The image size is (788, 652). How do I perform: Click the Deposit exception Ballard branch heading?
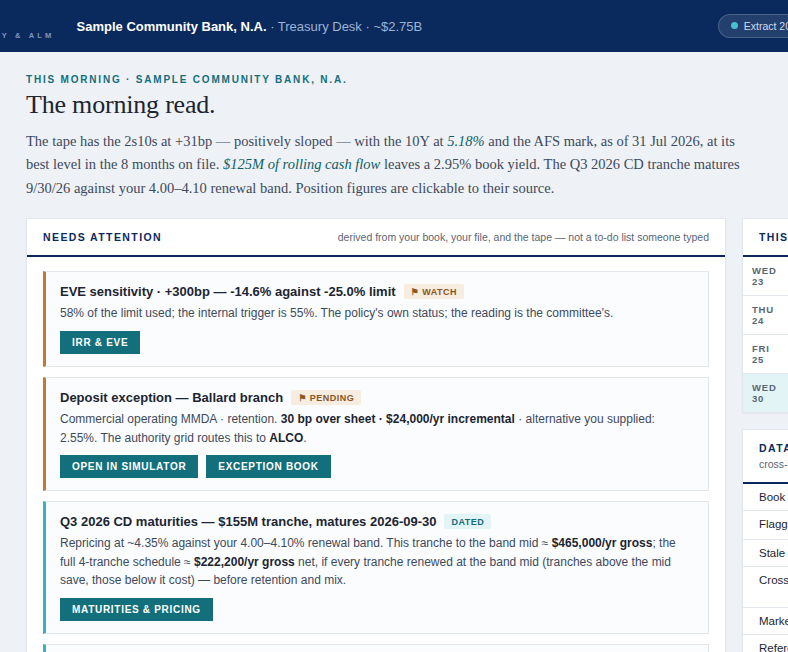171,398
